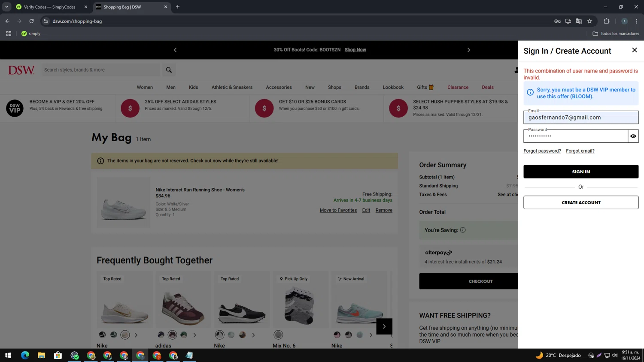Open File Explorer from taskbar

point(41,355)
